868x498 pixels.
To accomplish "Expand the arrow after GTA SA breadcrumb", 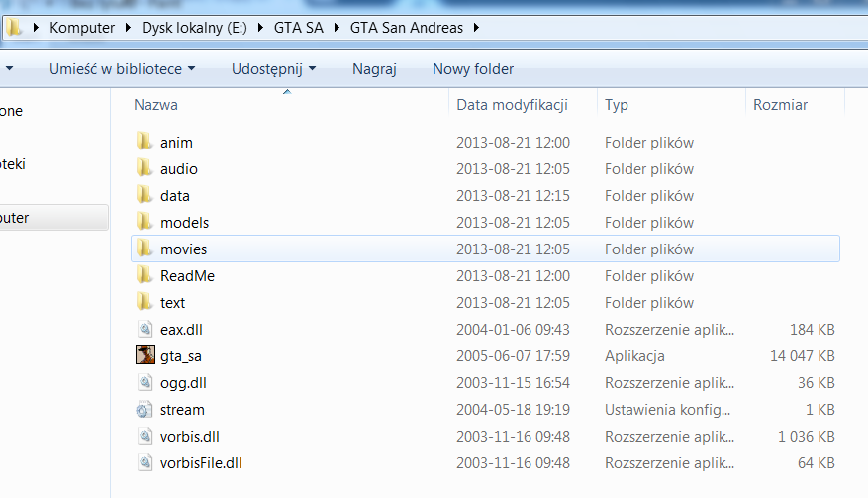I will pyautogui.click(x=337, y=27).
